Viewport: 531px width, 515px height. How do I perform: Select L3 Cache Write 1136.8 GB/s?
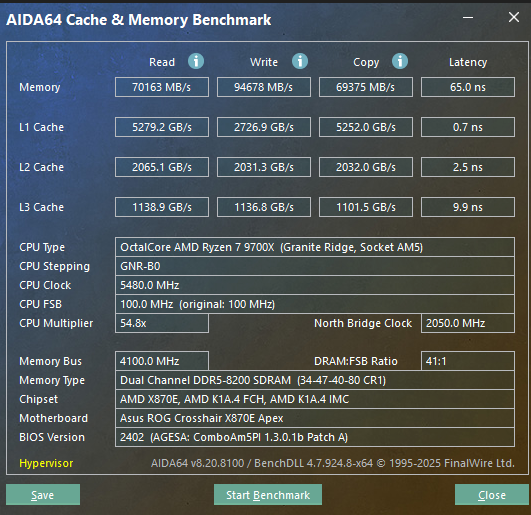pos(264,207)
